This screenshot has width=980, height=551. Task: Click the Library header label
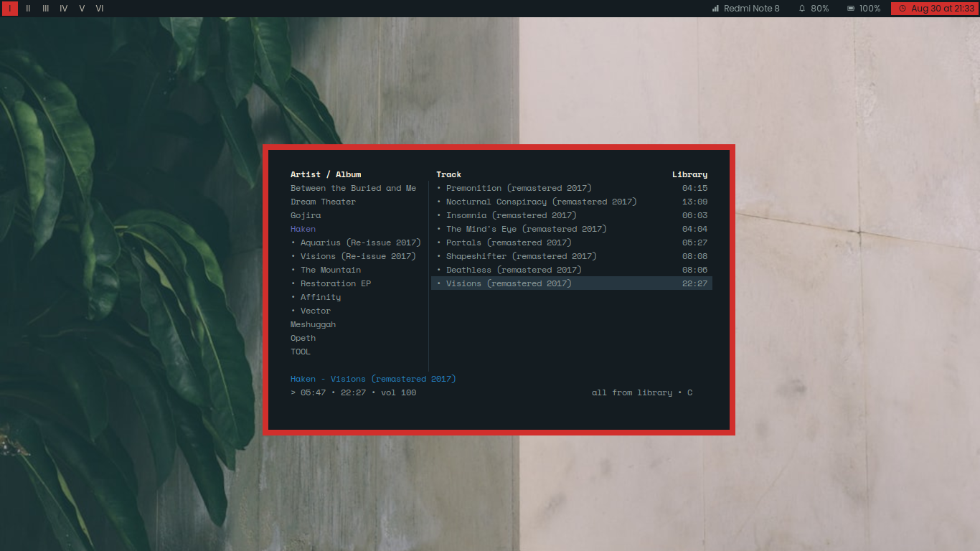[x=689, y=174]
